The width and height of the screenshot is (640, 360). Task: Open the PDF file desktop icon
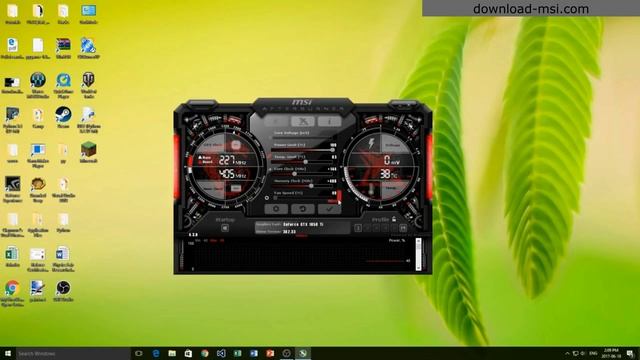pos(12,49)
